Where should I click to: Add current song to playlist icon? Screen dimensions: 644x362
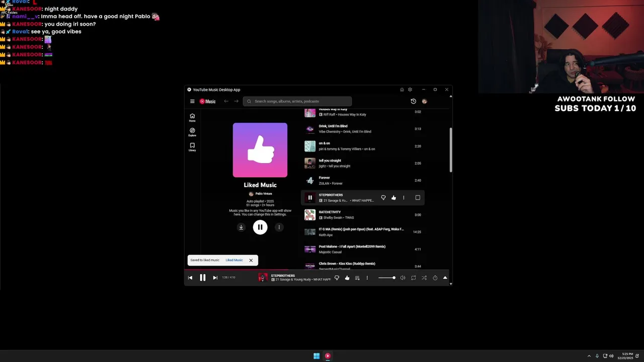[x=357, y=278]
